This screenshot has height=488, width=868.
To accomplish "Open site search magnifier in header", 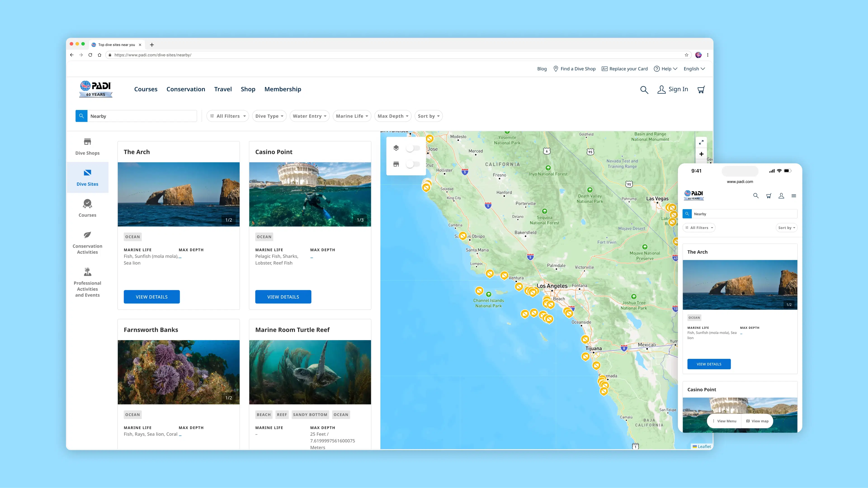I will [x=644, y=89].
